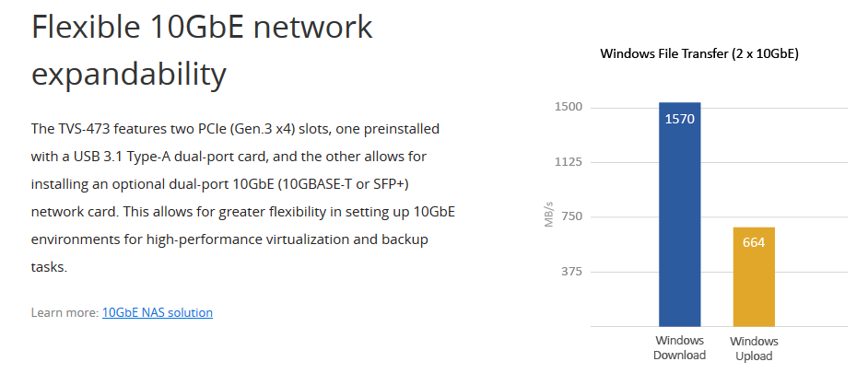
Task: Open the 10GbE NAS solution link
Action: click(158, 312)
